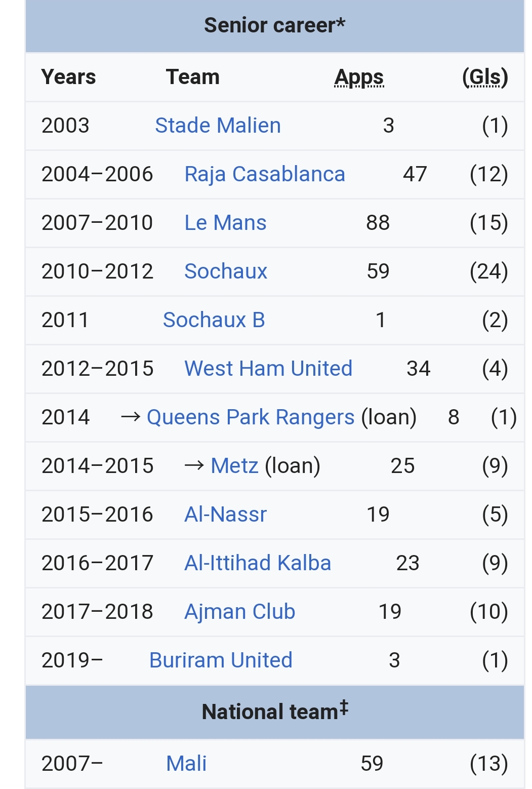Visit the Buriram United link
The height and width of the screenshot is (789, 532).
tap(221, 660)
